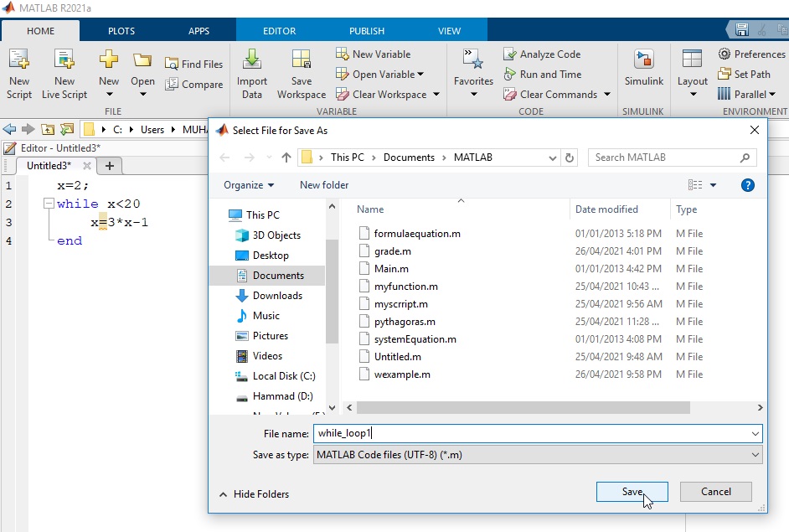
Task: Expand the File name history dropdown
Action: [x=755, y=434]
